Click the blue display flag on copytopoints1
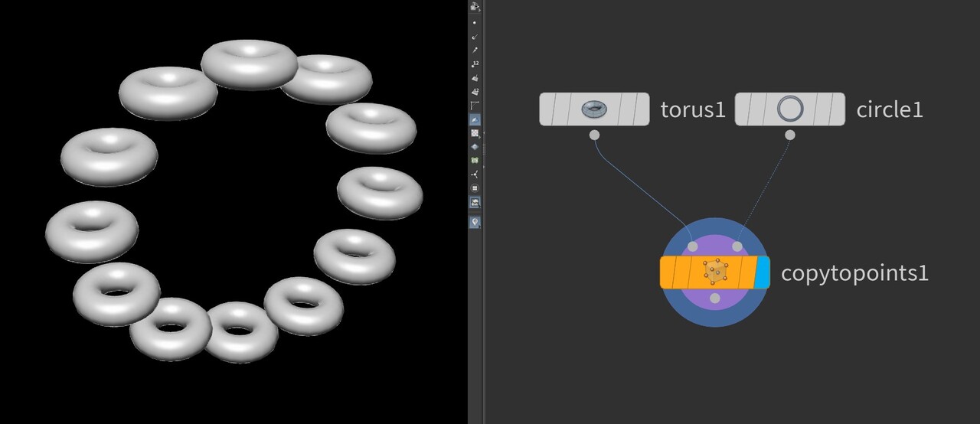 (761, 272)
